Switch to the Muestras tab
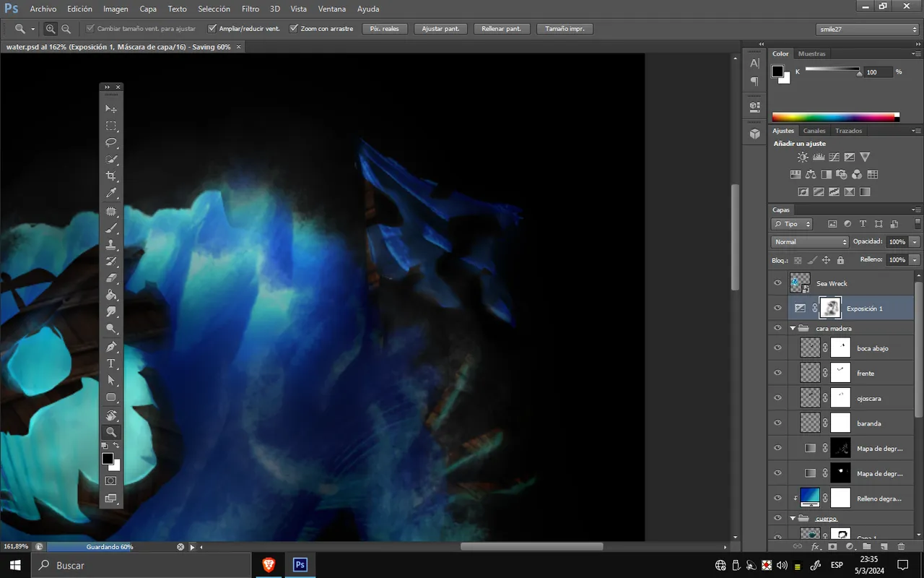 click(812, 53)
